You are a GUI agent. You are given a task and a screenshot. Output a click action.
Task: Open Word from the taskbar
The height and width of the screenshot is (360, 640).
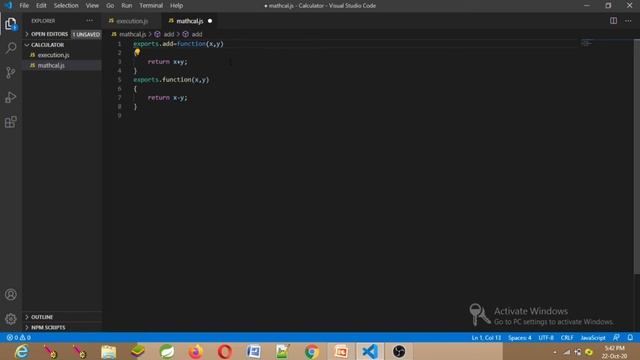click(x=254, y=351)
